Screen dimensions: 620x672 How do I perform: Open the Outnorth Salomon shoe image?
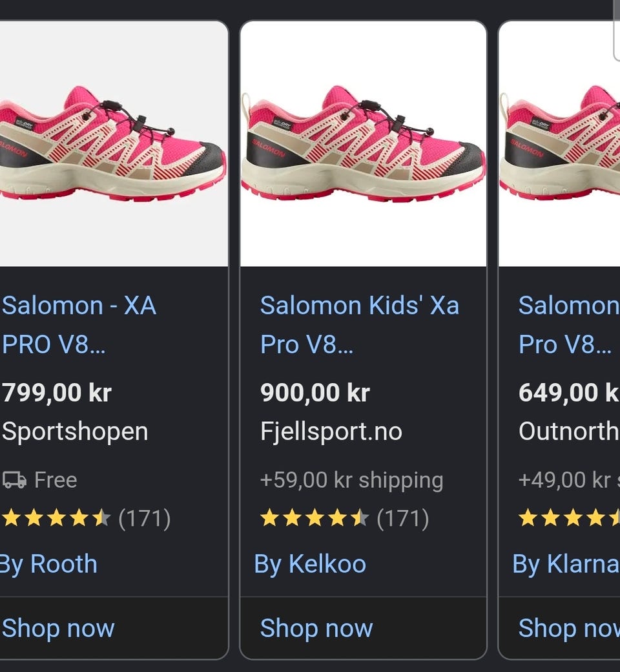(x=559, y=143)
